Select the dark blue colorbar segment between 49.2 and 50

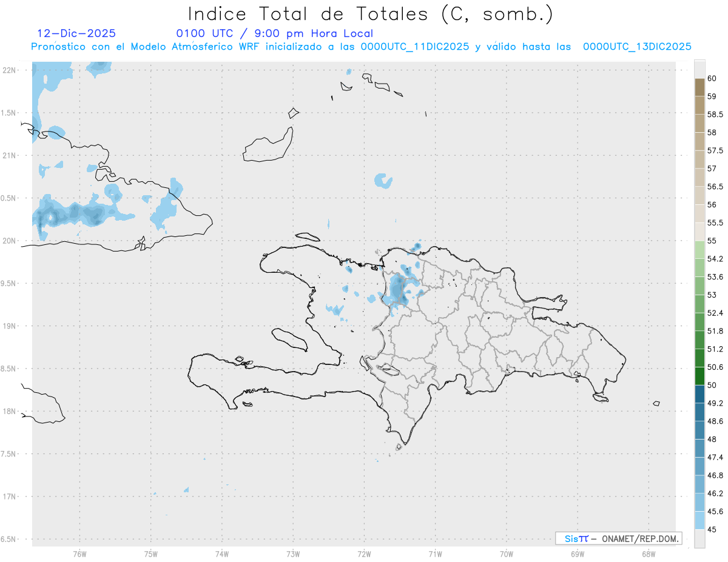click(x=699, y=394)
